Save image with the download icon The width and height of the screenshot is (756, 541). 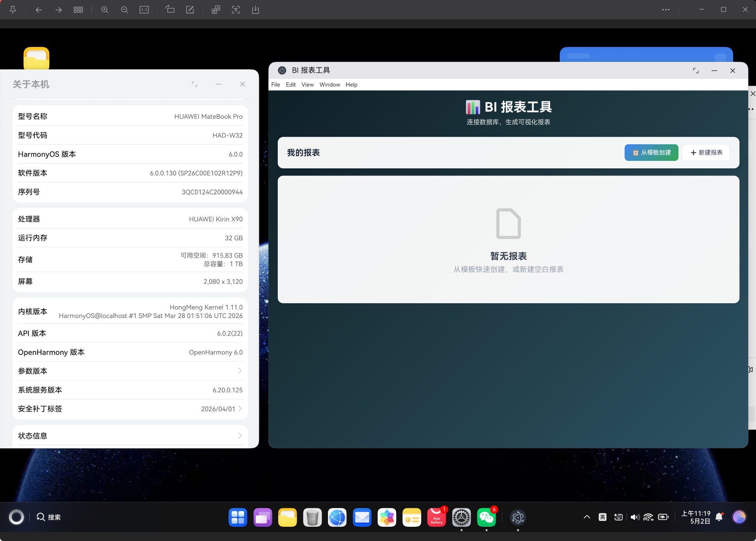[255, 10]
